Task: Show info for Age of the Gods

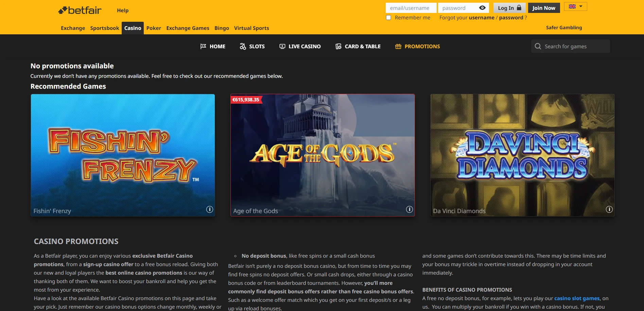Action: pyautogui.click(x=410, y=209)
